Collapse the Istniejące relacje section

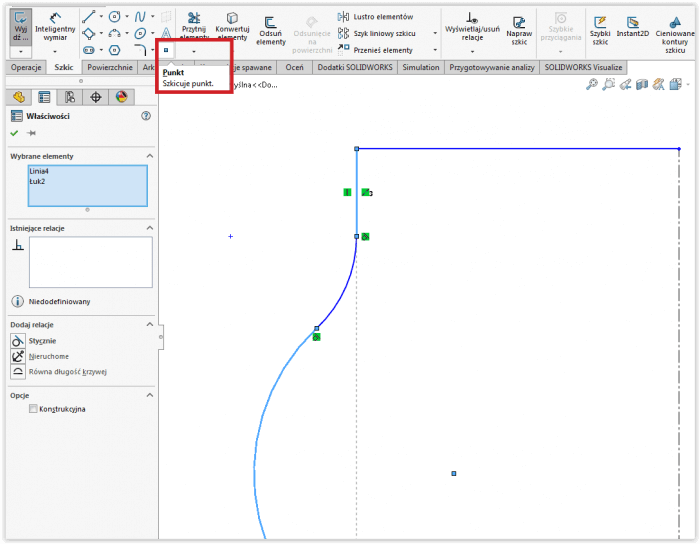[x=150, y=228]
